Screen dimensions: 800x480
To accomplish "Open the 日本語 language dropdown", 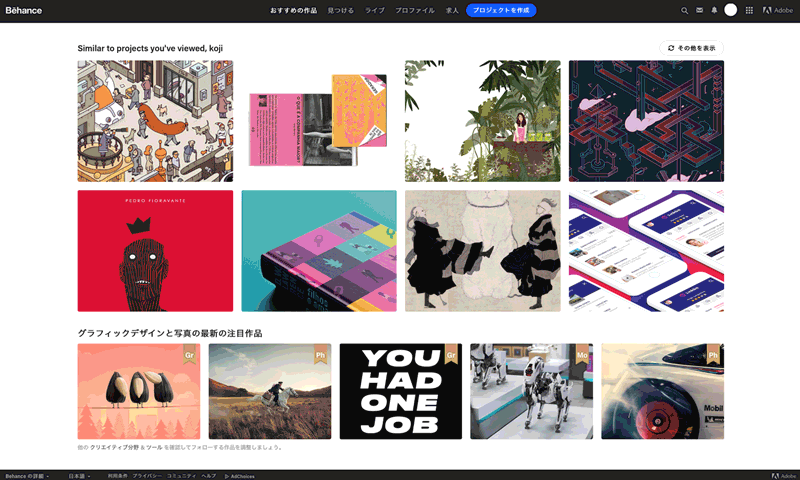I will point(79,476).
